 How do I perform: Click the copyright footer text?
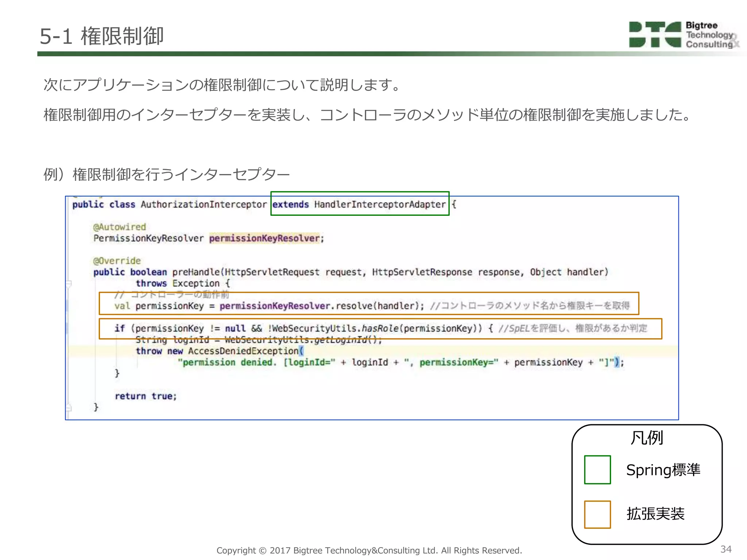click(x=369, y=550)
